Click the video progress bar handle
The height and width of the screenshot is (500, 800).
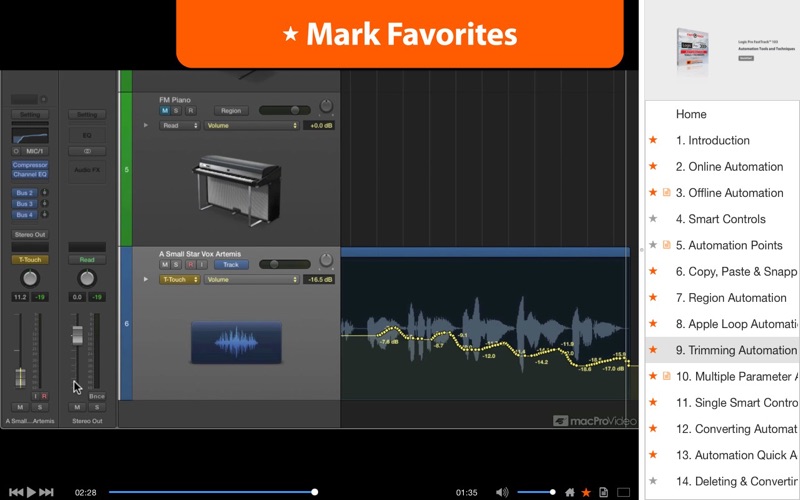point(315,492)
